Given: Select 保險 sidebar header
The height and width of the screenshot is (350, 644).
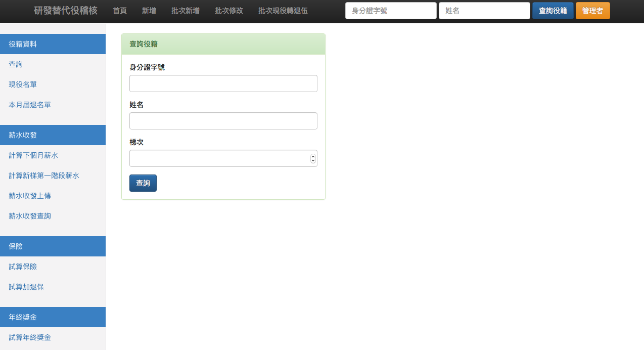Looking at the screenshot, I should point(53,246).
